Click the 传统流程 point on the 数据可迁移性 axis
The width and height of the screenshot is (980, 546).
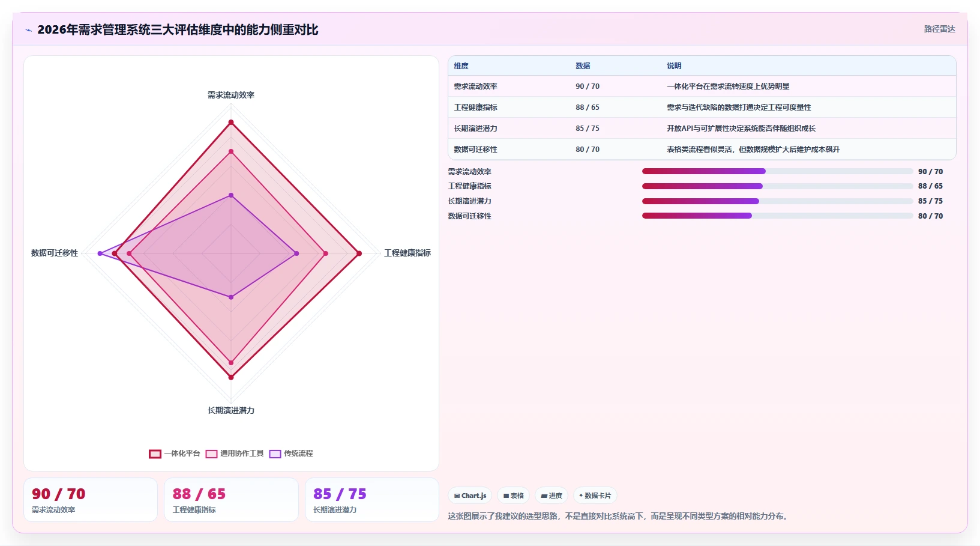[x=100, y=253]
